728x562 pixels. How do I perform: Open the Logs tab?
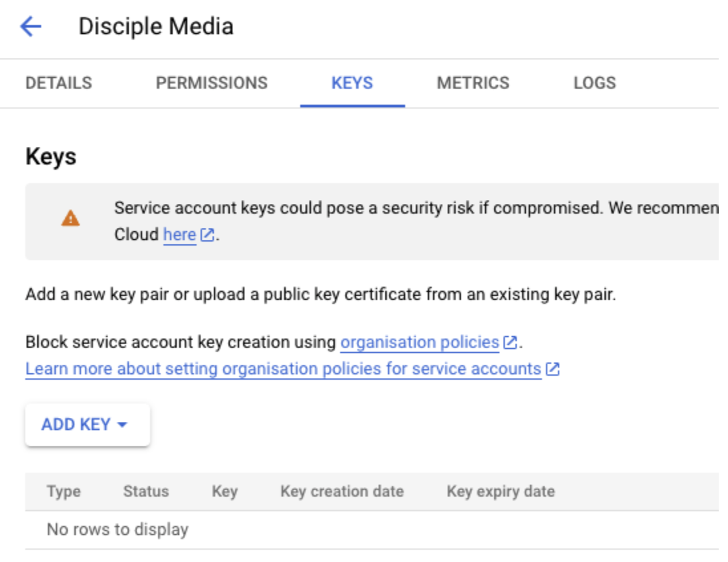click(594, 83)
